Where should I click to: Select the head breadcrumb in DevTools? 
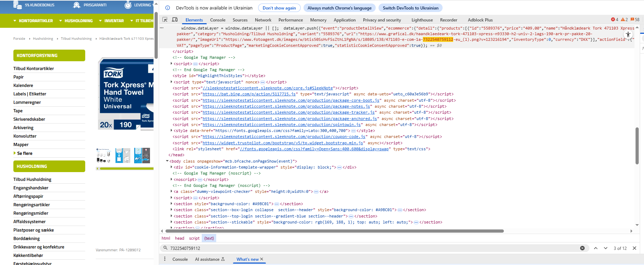[x=180, y=238]
